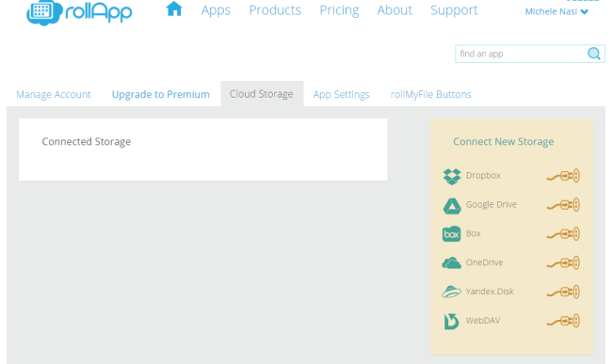Screen dimensions: 612x364
Task: Open the Apps menu item
Action: [x=216, y=10]
